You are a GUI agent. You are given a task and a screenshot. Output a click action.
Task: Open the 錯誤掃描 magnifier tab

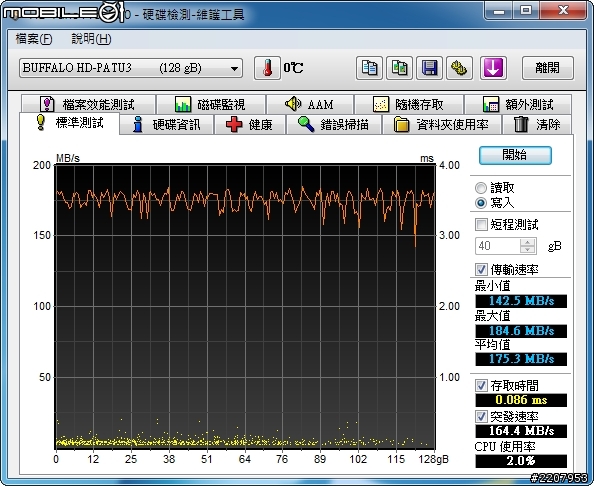pyautogui.click(x=334, y=125)
